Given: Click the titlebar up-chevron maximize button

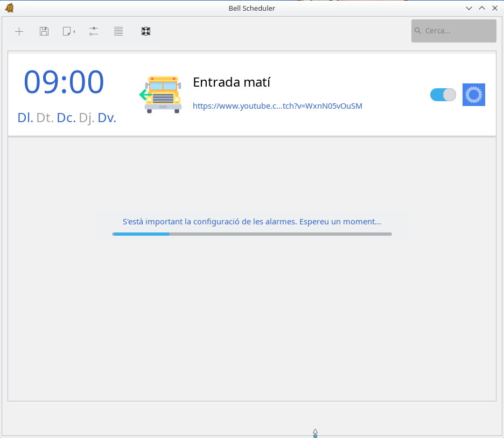Looking at the screenshot, I should (482, 8).
